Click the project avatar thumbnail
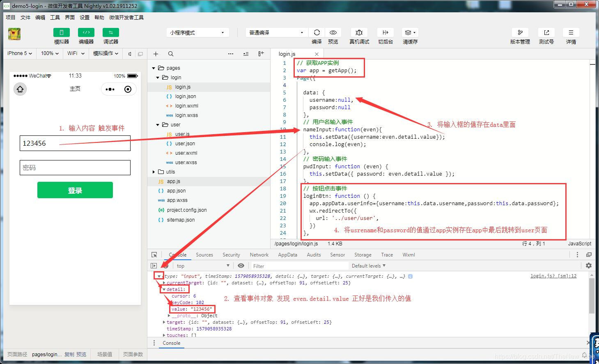 (x=14, y=34)
